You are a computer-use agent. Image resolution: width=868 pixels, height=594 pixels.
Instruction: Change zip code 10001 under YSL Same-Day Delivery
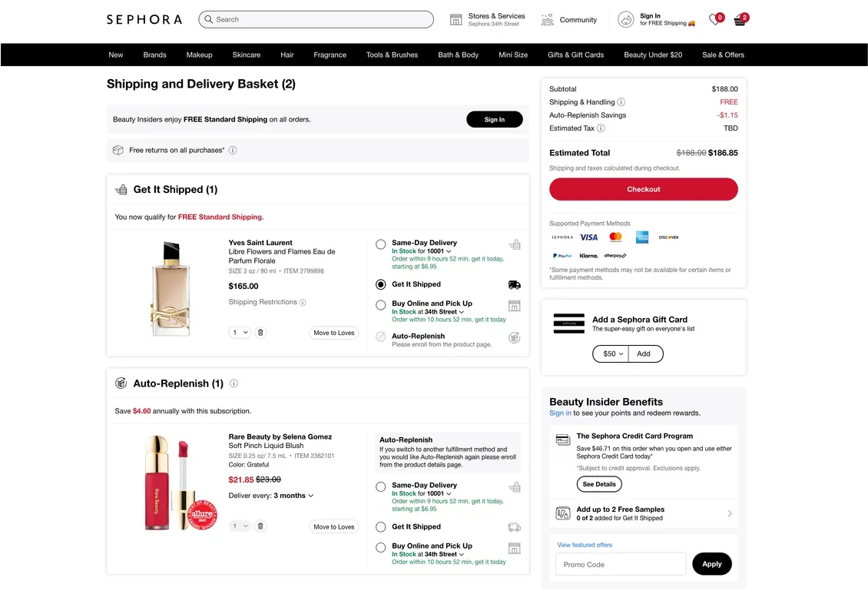coord(439,251)
